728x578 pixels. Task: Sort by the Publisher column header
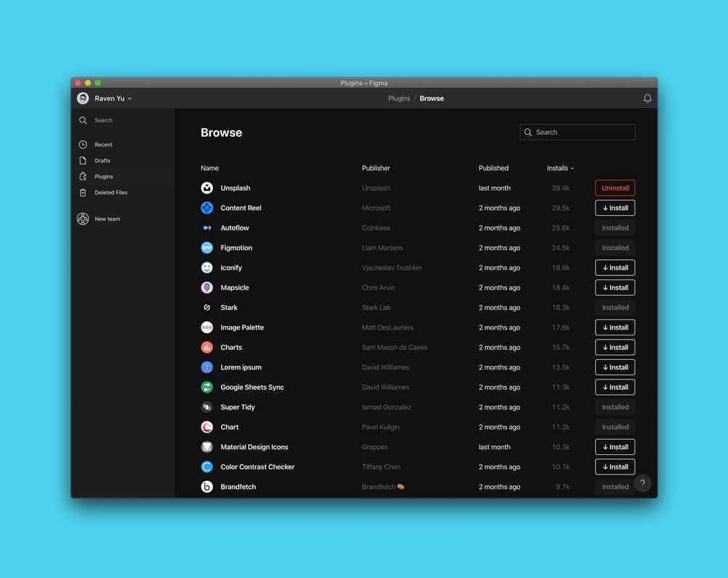tap(376, 168)
